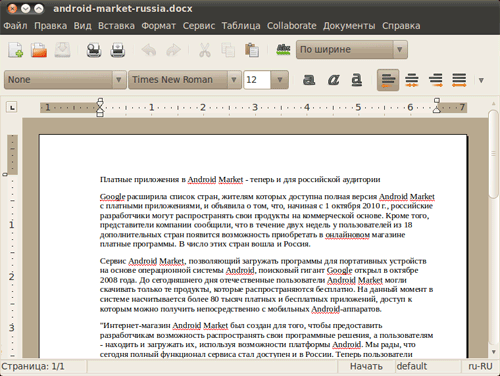
Task: Open the Справка menu
Action: pos(401,26)
